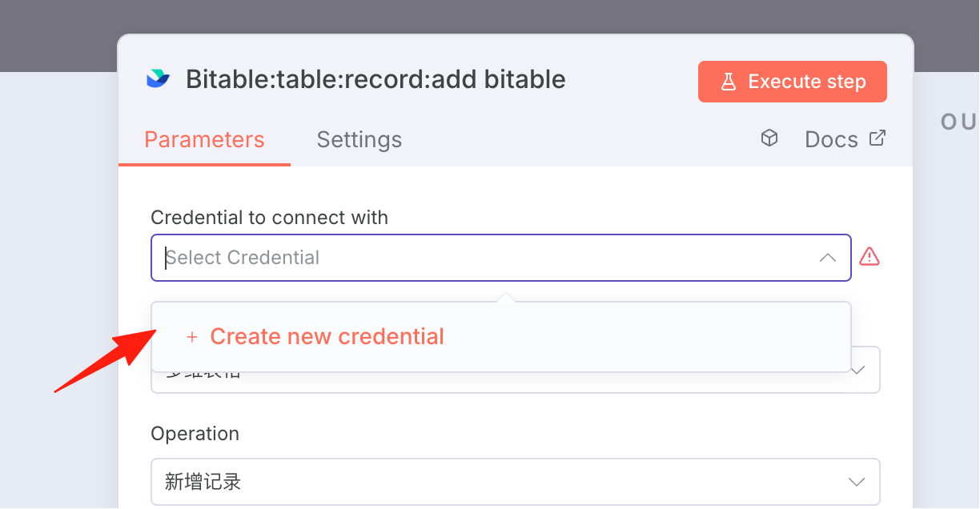Switch to the Settings tab
This screenshot has width=980, height=509.
(359, 139)
